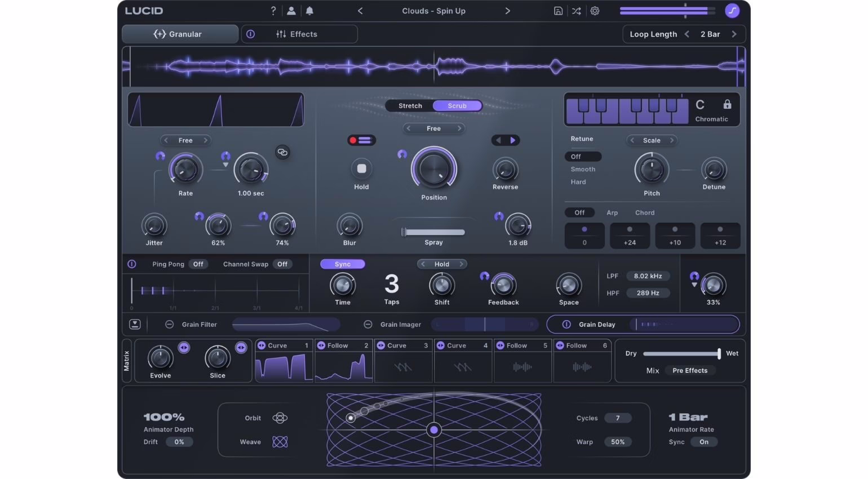The width and height of the screenshot is (868, 479).
Task: Click the save preset icon
Action: tap(558, 11)
